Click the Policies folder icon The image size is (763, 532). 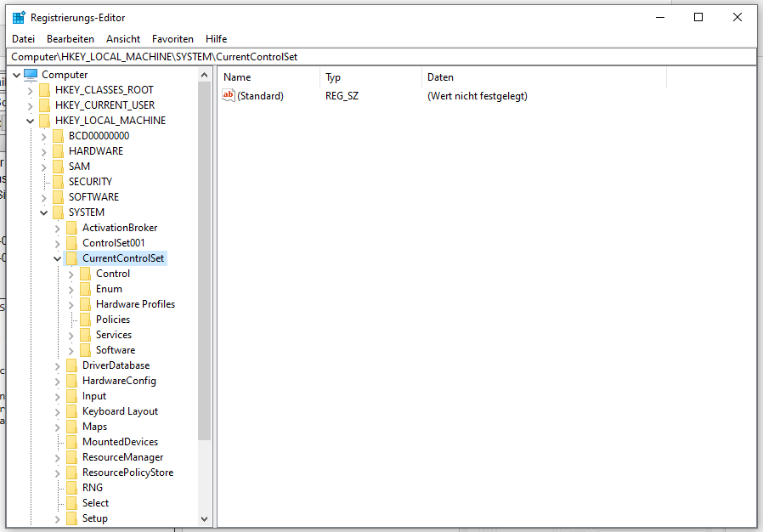pos(86,320)
